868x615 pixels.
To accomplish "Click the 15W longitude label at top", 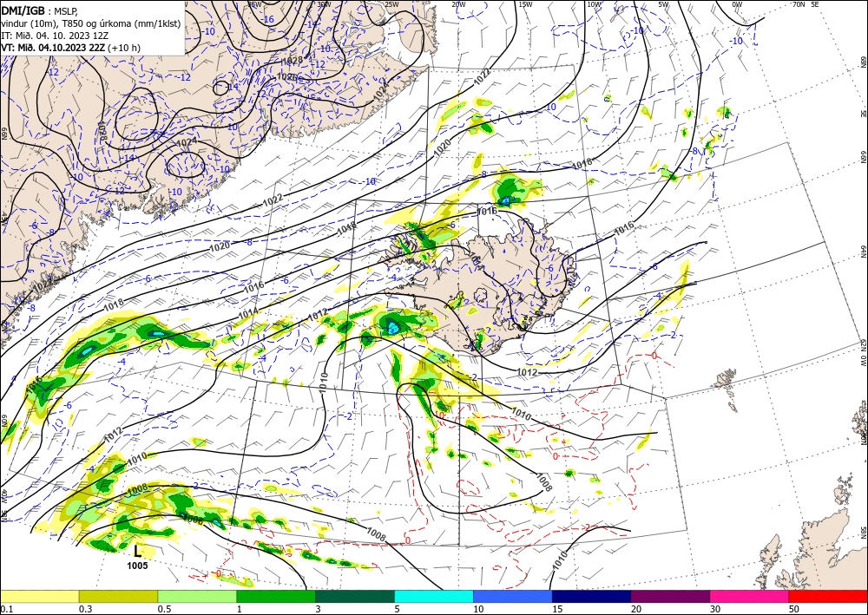I will (525, 4).
